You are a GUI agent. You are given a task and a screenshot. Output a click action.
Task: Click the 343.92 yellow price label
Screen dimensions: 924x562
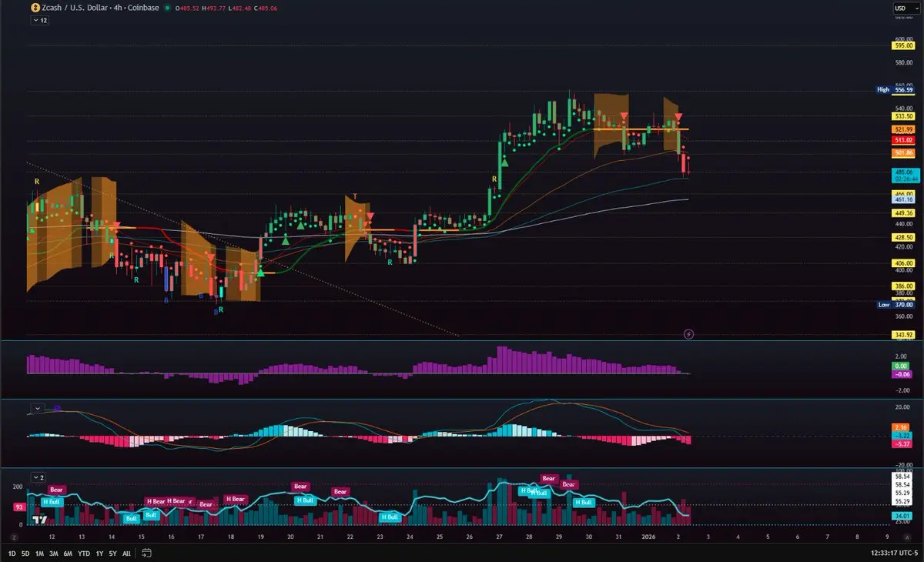tap(902, 335)
